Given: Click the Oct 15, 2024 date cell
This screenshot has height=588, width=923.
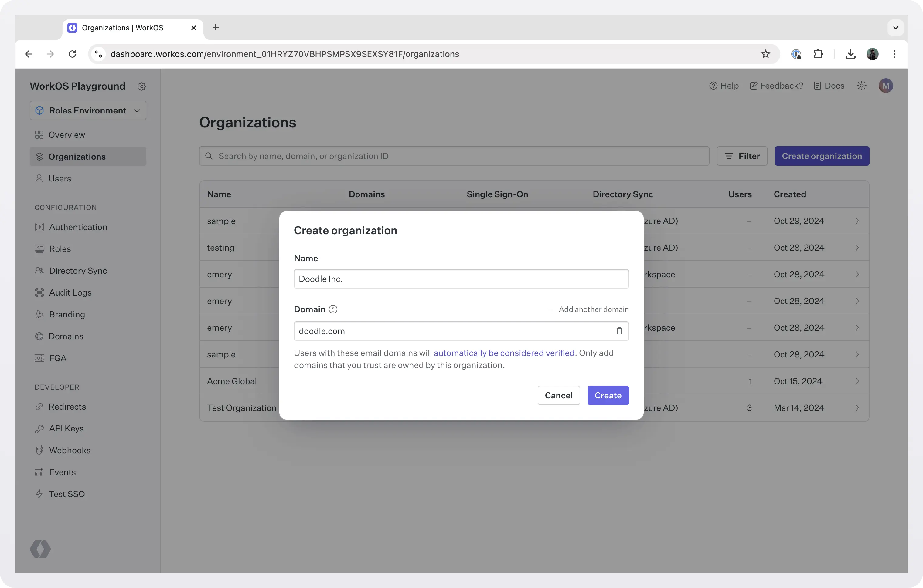Looking at the screenshot, I should click(798, 381).
